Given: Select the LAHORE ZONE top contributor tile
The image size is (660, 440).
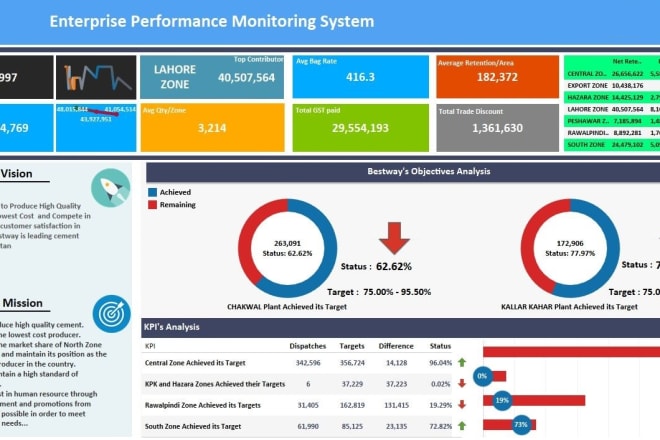Looking at the screenshot, I should pos(212,77).
